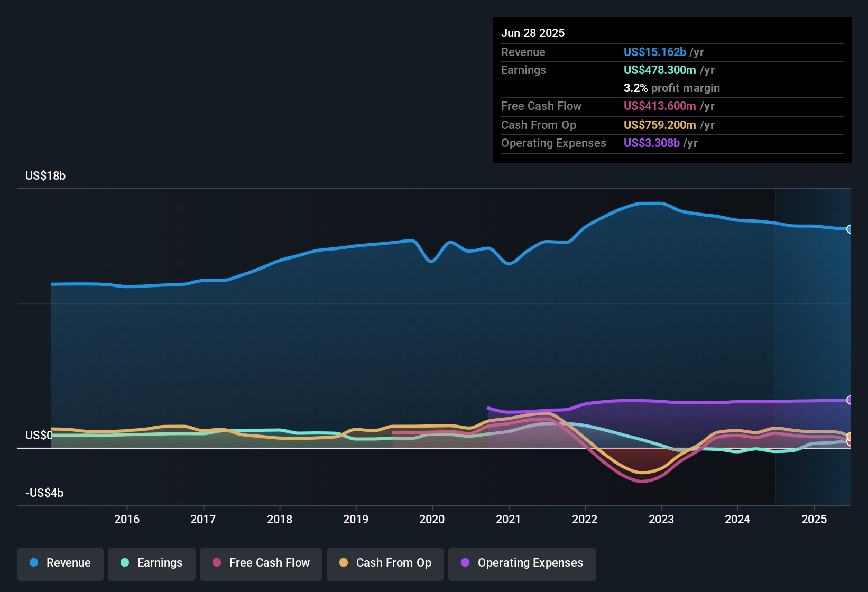Click the Operating Expenses endpoint circle marker
Image resolution: width=868 pixels, height=592 pixels.
tap(849, 400)
